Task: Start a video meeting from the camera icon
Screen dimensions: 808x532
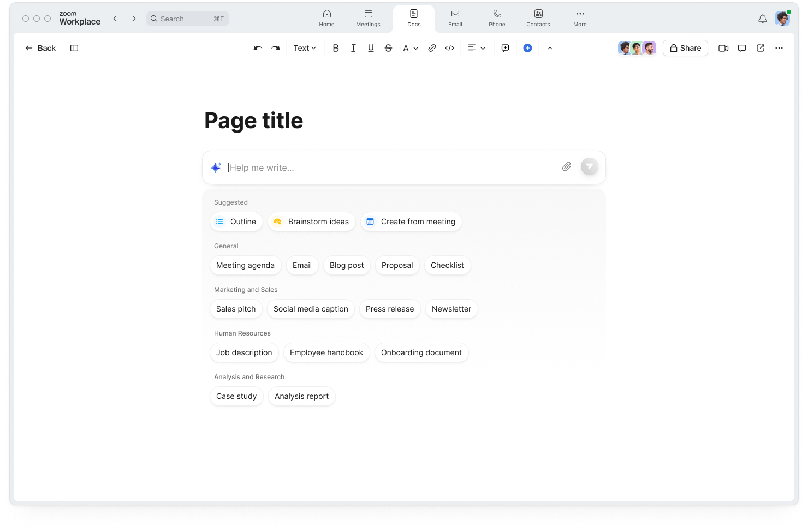Action: click(723, 48)
